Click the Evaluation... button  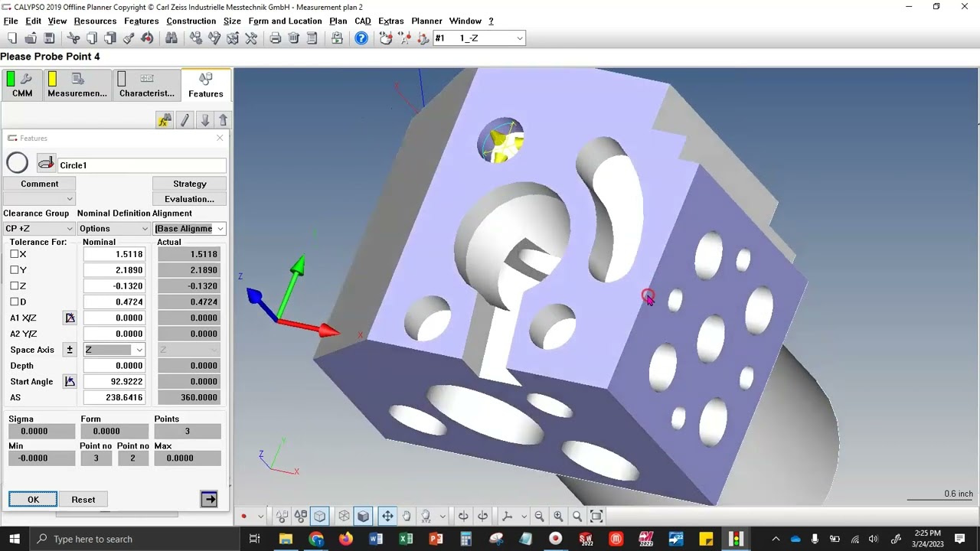[189, 199]
